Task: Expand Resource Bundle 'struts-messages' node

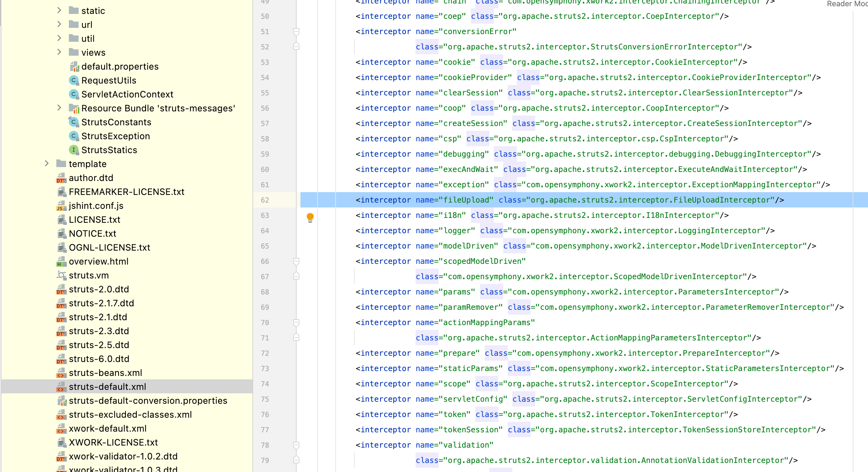Action: pos(59,108)
